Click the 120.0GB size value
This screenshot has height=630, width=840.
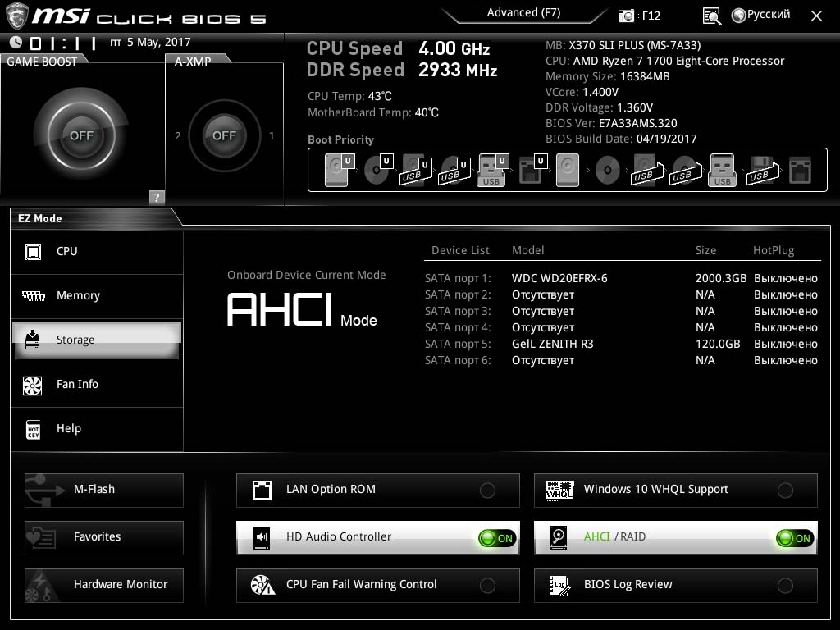tap(717, 344)
